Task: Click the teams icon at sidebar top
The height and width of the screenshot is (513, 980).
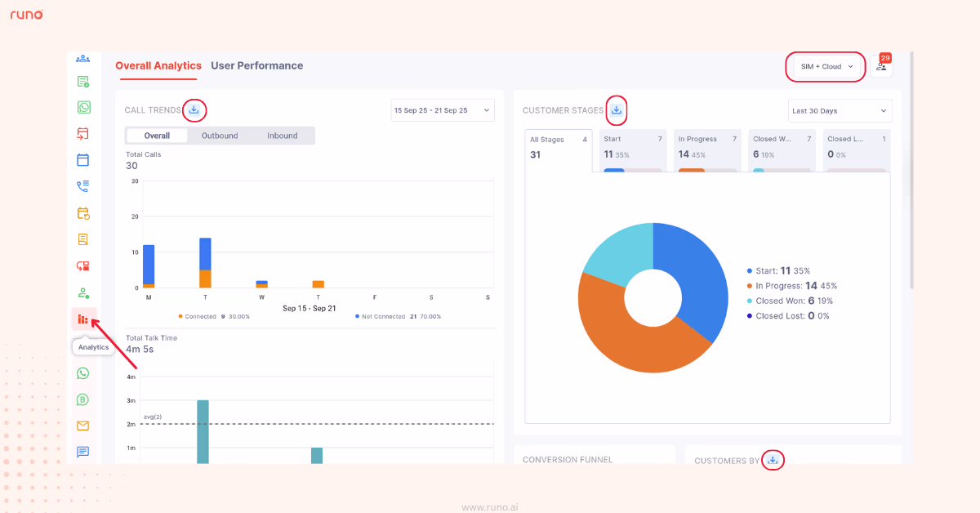Action: pyautogui.click(x=82, y=58)
